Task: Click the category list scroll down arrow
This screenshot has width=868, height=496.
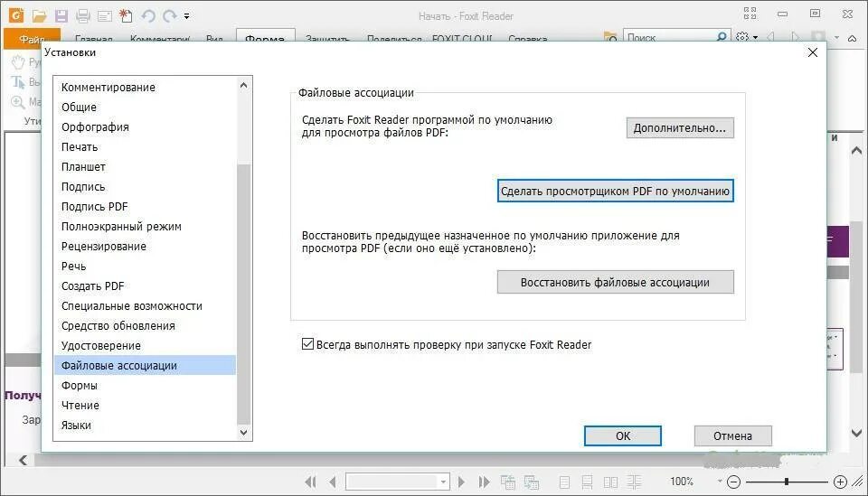Action: click(x=243, y=433)
